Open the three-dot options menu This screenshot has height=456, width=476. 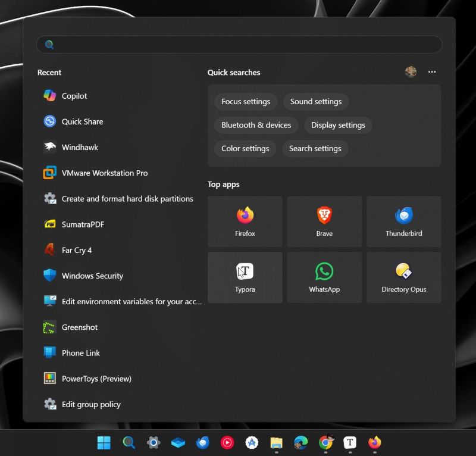432,72
